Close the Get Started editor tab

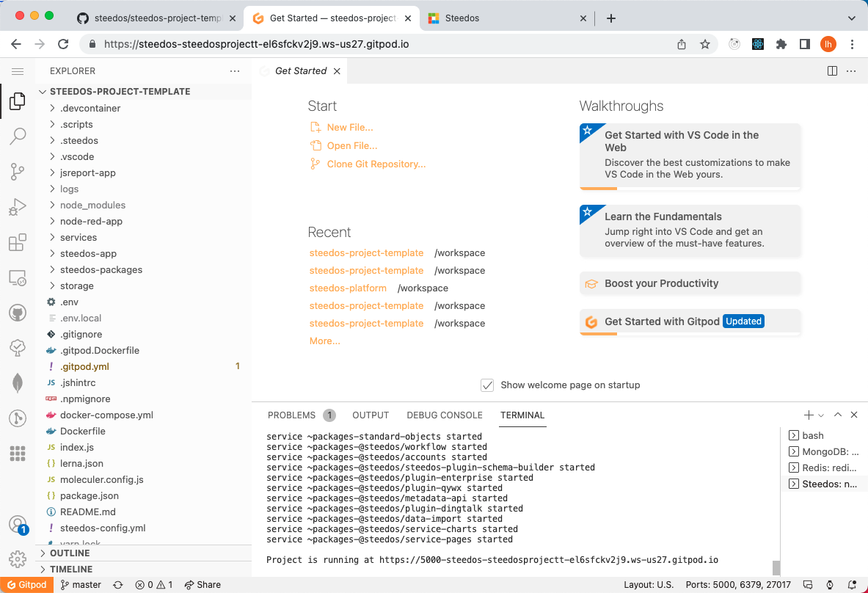pyautogui.click(x=337, y=71)
